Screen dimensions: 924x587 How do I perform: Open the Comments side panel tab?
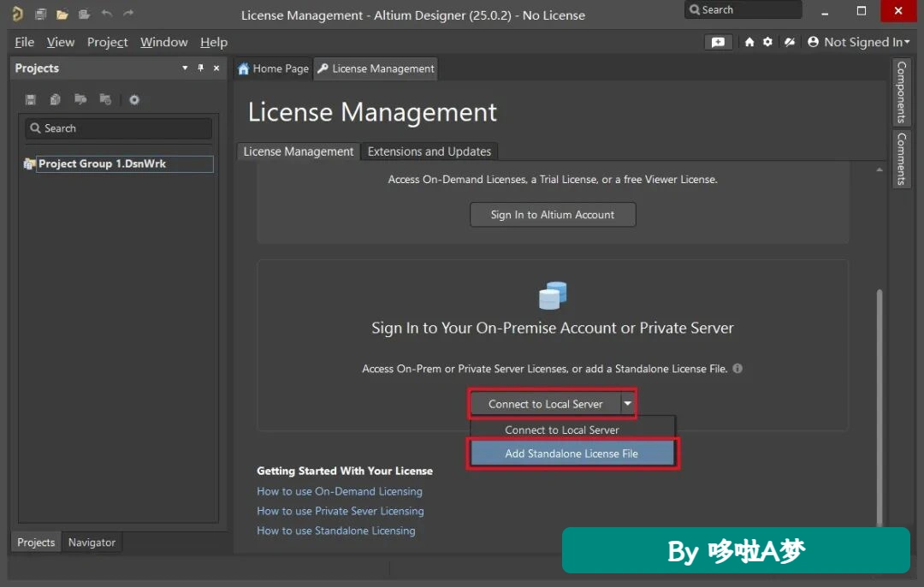pos(902,158)
